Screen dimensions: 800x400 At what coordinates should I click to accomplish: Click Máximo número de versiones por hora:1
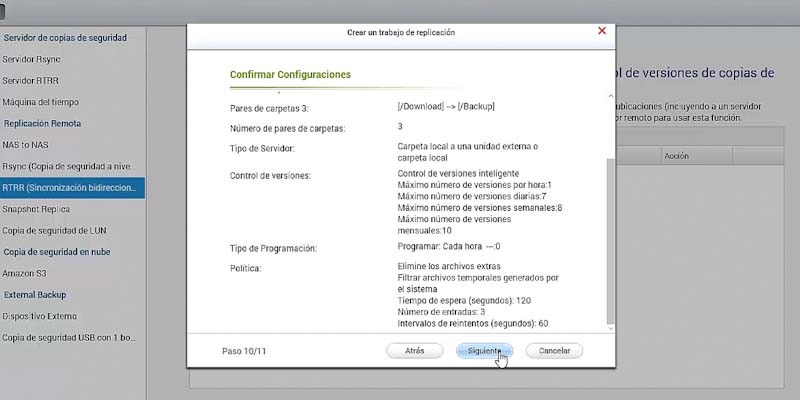pyautogui.click(x=474, y=185)
